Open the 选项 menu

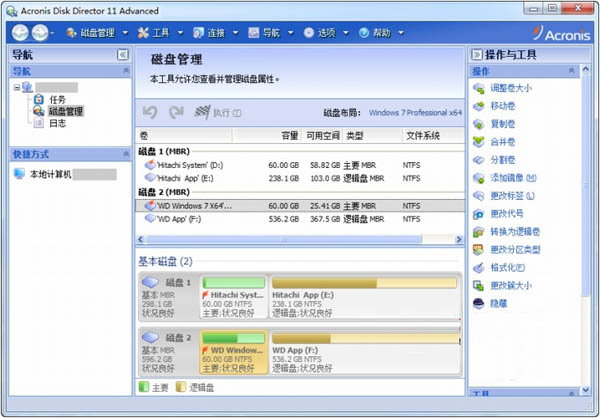coord(326,33)
